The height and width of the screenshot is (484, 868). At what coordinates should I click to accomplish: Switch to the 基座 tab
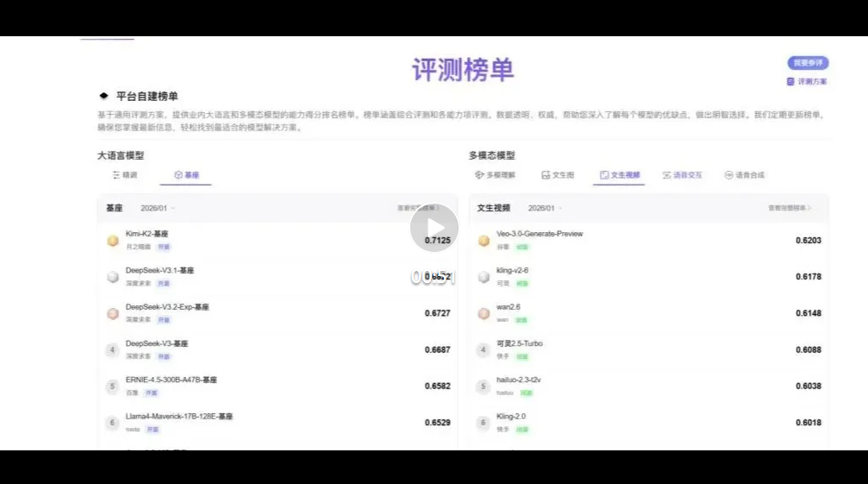point(186,175)
